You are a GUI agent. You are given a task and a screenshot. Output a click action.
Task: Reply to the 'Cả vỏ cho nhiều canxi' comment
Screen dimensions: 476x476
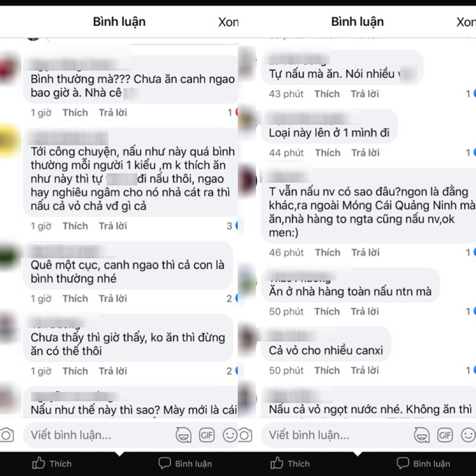[365, 371]
